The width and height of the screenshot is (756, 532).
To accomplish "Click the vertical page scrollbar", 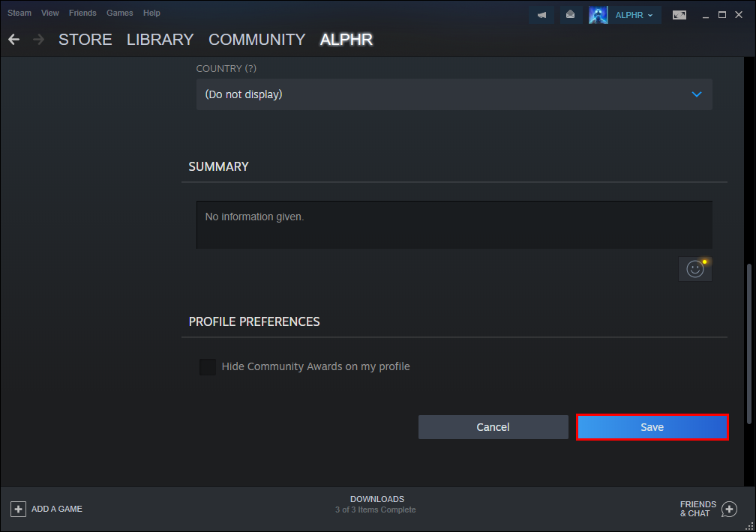I will point(749,344).
